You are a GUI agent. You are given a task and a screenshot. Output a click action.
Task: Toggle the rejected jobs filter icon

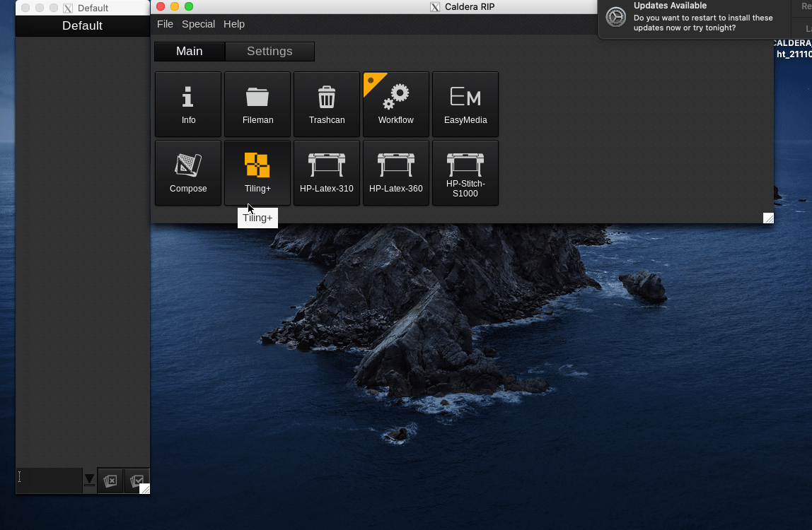tap(110, 481)
